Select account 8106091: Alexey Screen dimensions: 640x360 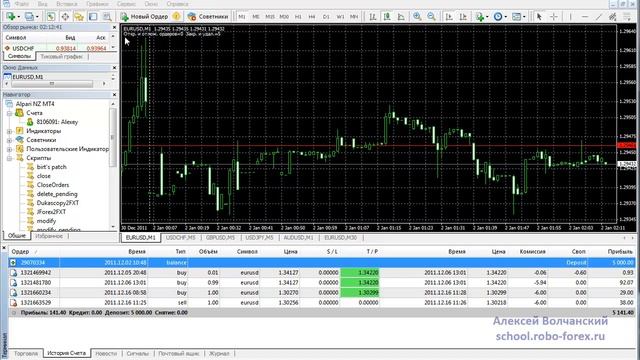(x=57, y=122)
